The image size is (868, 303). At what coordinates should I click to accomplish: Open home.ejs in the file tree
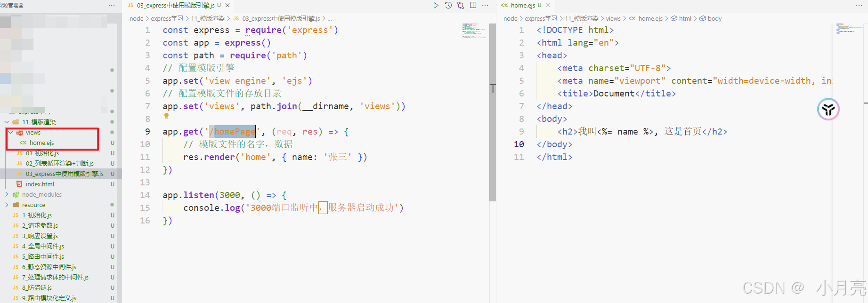41,143
